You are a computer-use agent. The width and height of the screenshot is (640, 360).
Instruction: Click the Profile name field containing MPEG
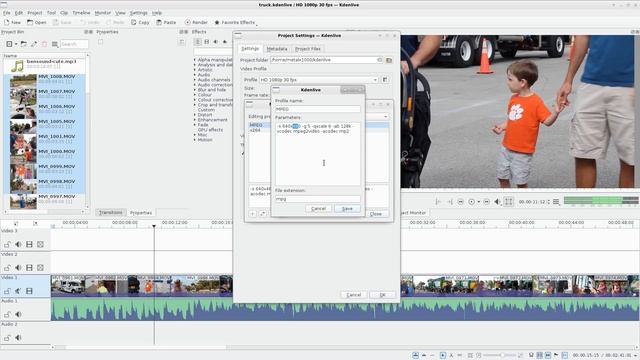(318, 109)
